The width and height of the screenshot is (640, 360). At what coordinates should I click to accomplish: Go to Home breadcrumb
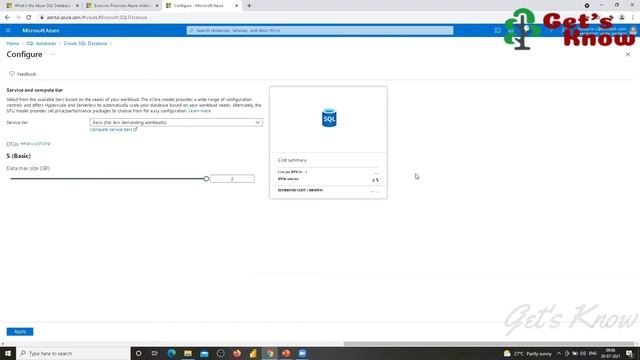(13, 43)
